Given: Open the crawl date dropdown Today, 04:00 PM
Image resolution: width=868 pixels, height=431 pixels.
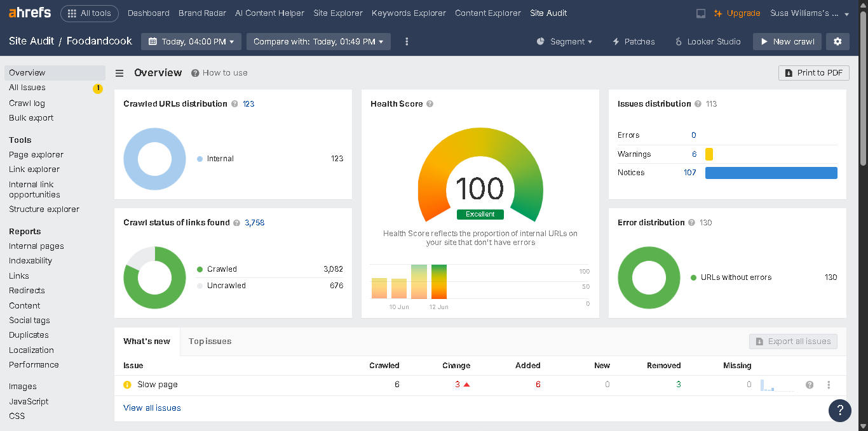Looking at the screenshot, I should click(191, 41).
